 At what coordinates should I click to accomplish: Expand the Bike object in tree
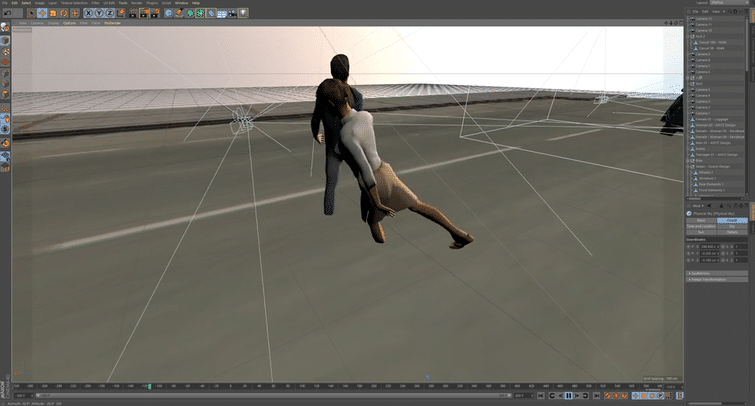click(x=689, y=160)
